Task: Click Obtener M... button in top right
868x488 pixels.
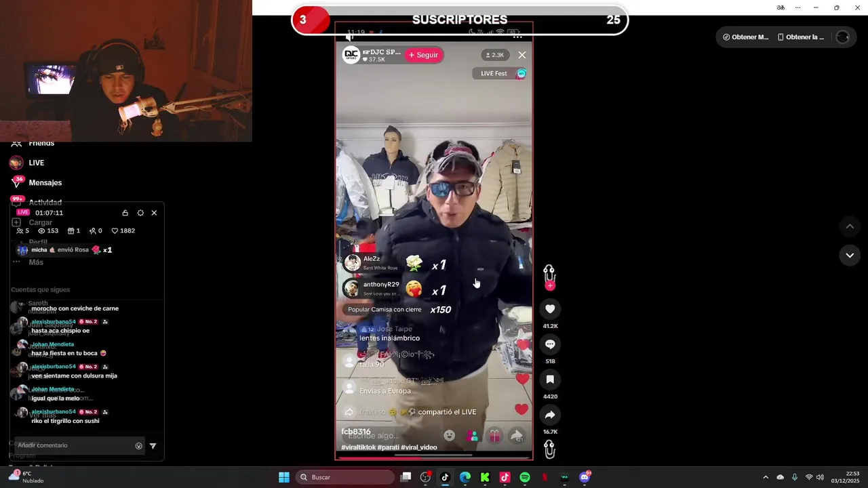Action: 745,37
